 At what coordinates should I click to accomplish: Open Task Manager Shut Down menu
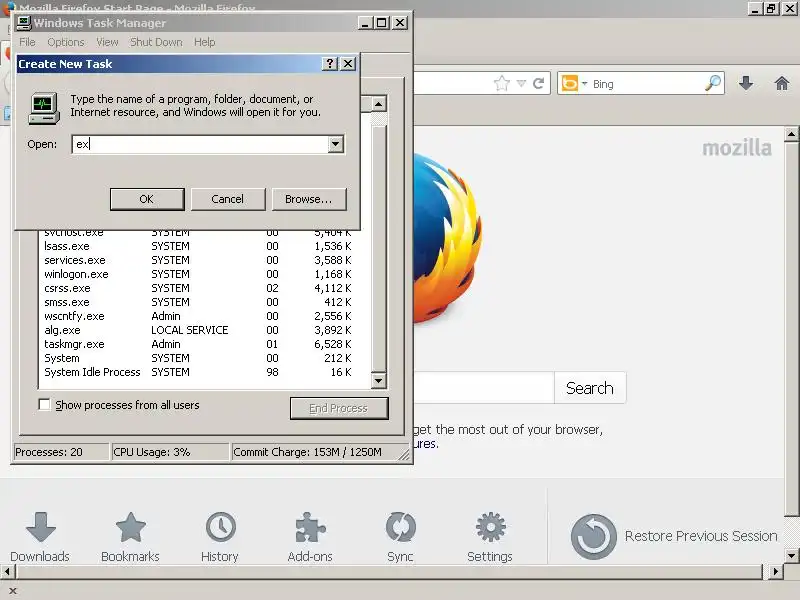tap(156, 42)
